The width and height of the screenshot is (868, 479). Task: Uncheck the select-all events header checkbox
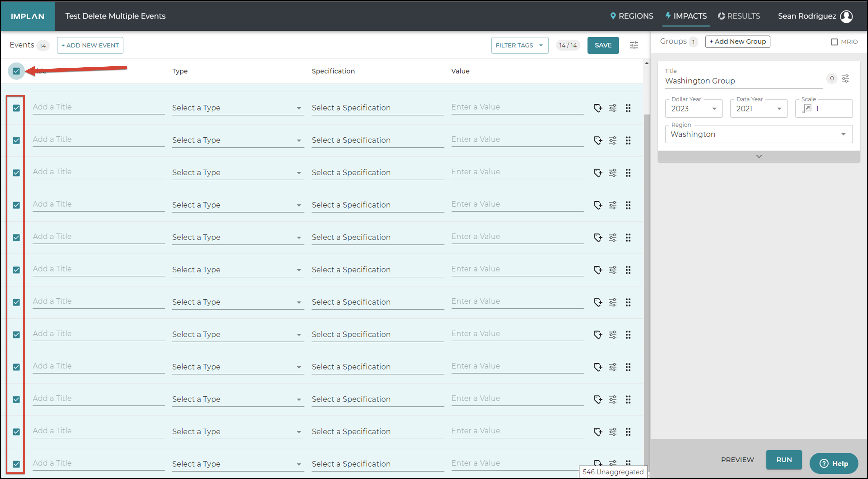pos(16,71)
